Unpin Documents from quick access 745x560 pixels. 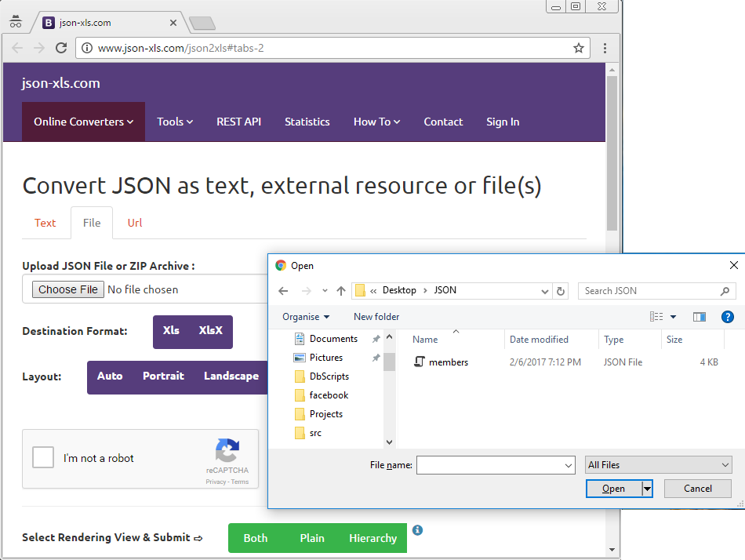376,339
